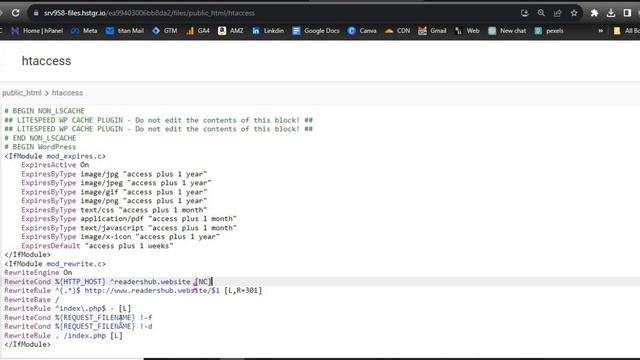Open the Meta bookmark
The height and width of the screenshot is (360, 640).
[84, 31]
